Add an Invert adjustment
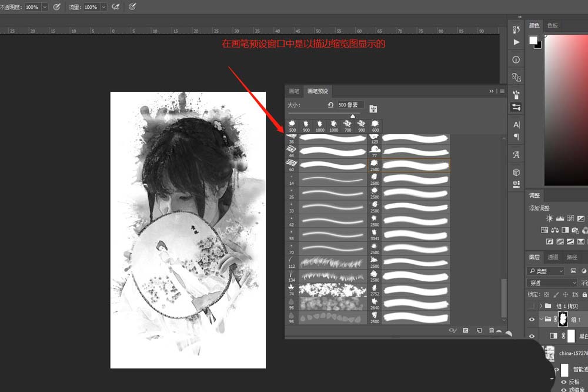Screen dimensions: 588x392 [x=549, y=241]
